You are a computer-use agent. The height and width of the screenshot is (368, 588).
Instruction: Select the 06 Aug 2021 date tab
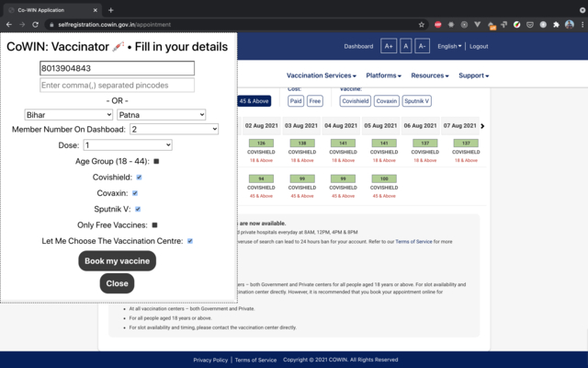(x=421, y=126)
